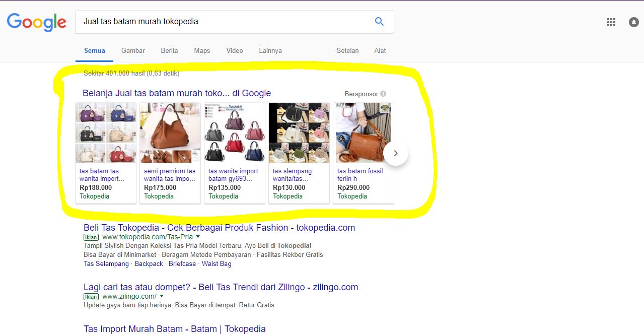This screenshot has height=334, width=644.
Task: Expand tokopedia.com/Tas-Pria ad dropdown arrow
Action: pyautogui.click(x=198, y=237)
